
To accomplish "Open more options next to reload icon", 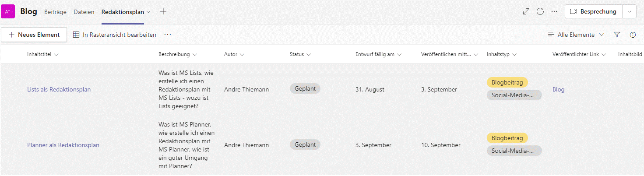I will tap(554, 12).
